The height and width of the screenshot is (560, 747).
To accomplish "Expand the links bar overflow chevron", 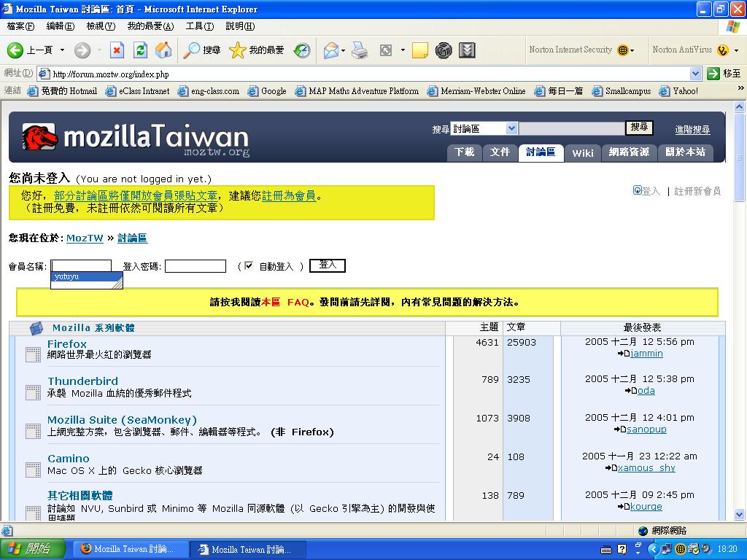I will click(741, 88).
